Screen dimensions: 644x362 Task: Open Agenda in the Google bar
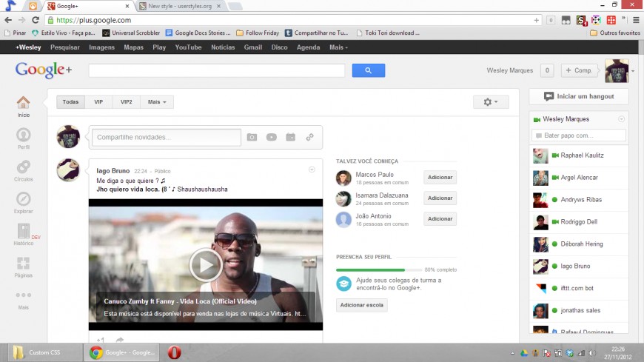tap(308, 47)
